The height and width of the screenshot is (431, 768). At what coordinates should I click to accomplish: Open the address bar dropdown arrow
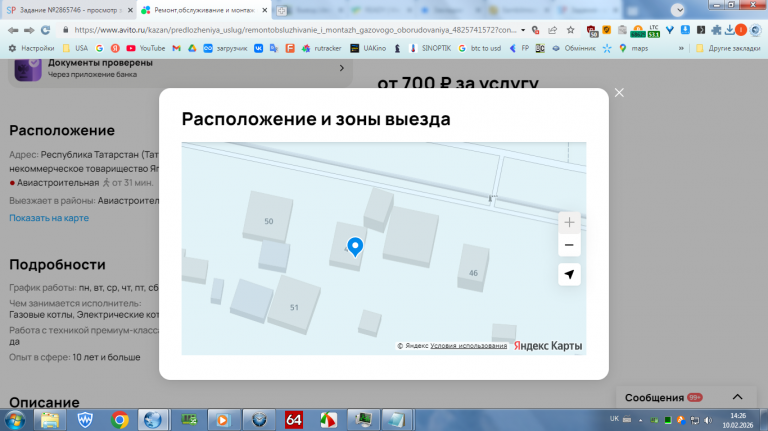pos(523,30)
